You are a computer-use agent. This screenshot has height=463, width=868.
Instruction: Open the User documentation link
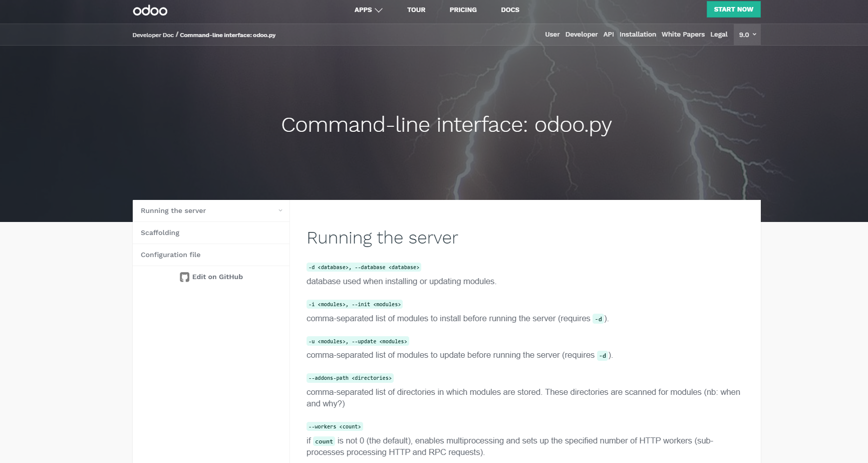[552, 35]
